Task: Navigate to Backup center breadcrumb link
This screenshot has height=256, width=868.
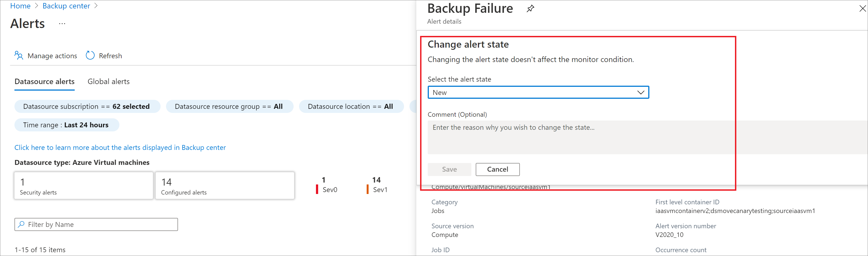Action: coord(66,6)
